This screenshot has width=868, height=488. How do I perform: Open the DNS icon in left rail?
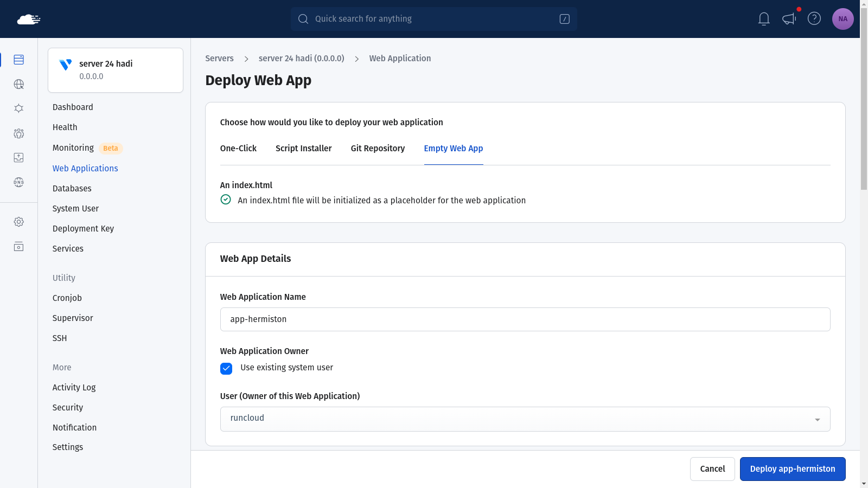pyautogui.click(x=19, y=182)
